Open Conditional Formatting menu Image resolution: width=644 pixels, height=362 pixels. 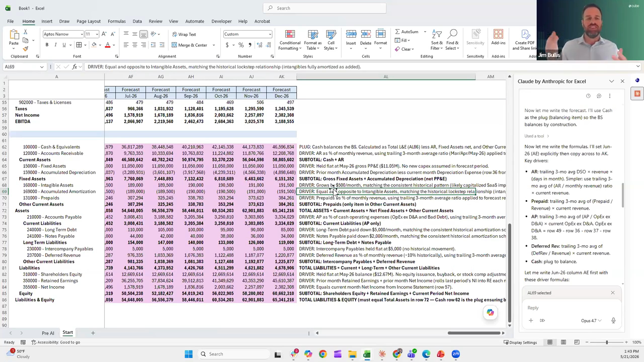pyautogui.click(x=290, y=40)
